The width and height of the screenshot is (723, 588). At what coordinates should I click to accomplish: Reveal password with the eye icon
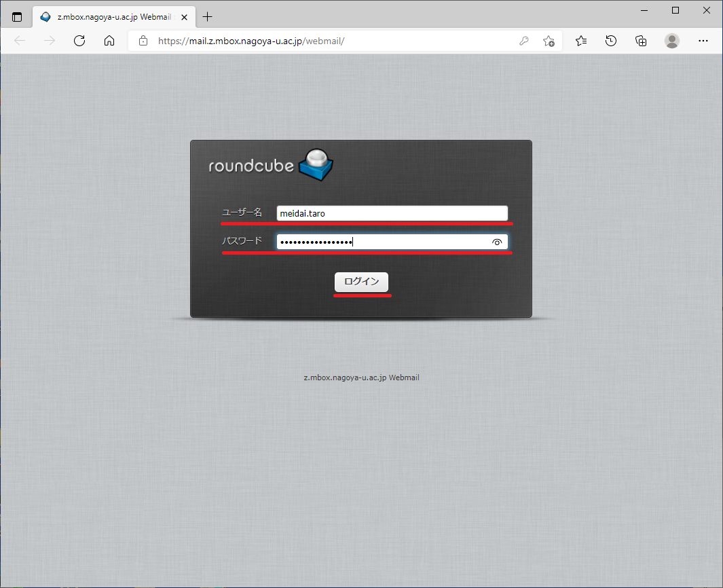pos(497,242)
